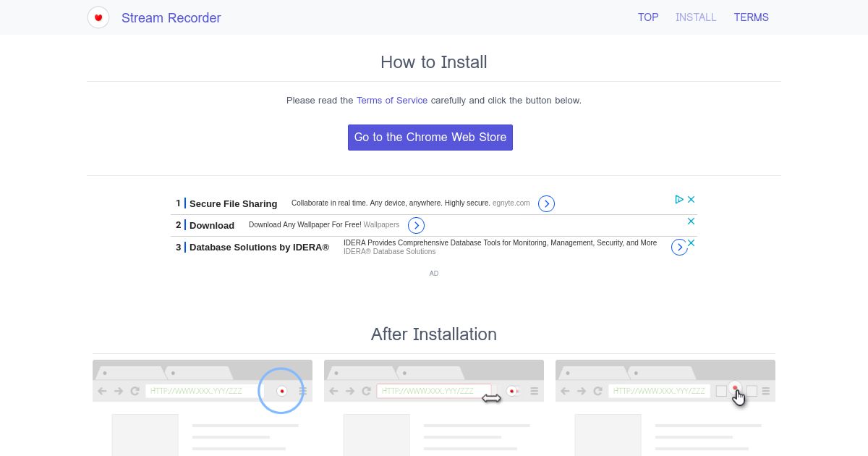Viewport: 868px width, 456px height.
Task: Open the TERMS nav item
Action: (x=752, y=17)
